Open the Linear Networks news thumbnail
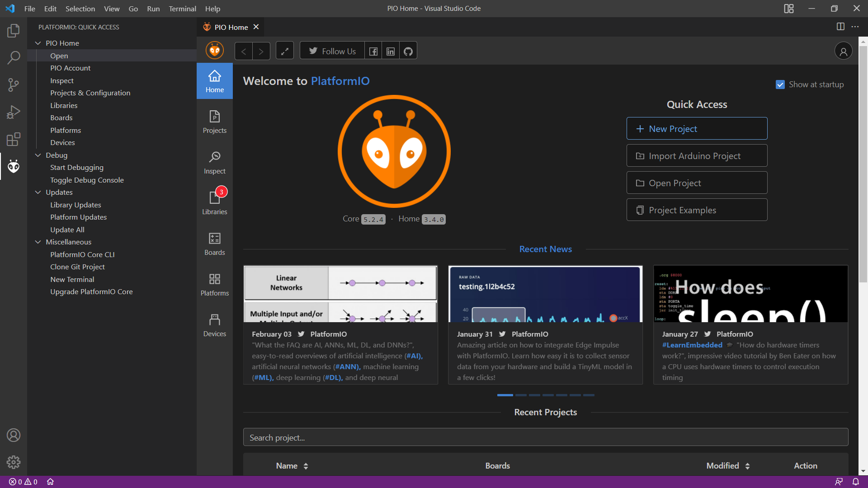868x488 pixels. click(340, 294)
